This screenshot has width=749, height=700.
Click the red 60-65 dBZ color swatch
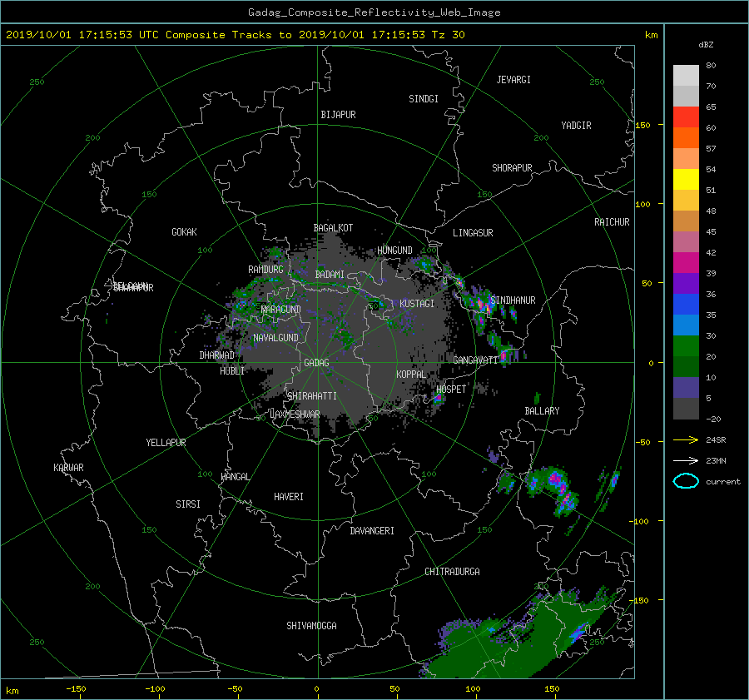click(686, 117)
